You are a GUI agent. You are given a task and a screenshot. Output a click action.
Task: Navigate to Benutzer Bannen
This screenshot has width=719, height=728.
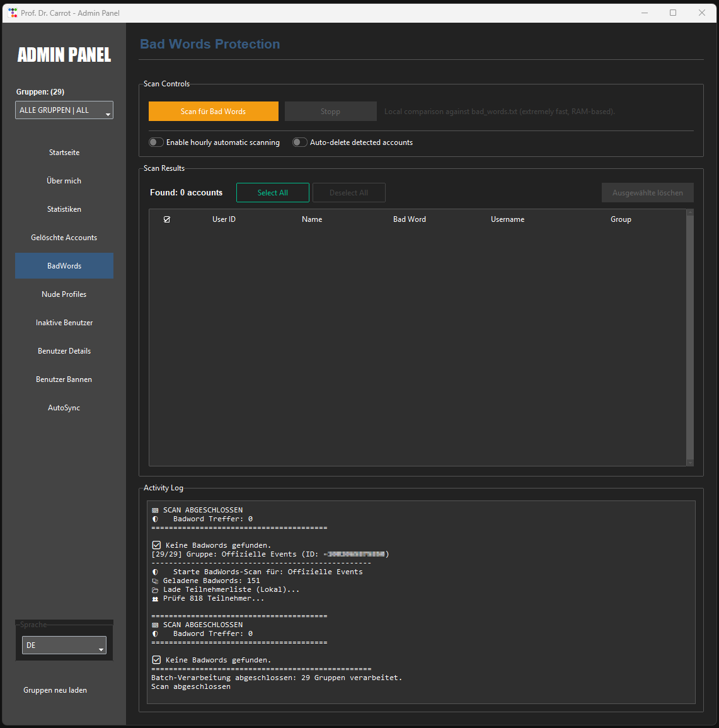coord(64,379)
